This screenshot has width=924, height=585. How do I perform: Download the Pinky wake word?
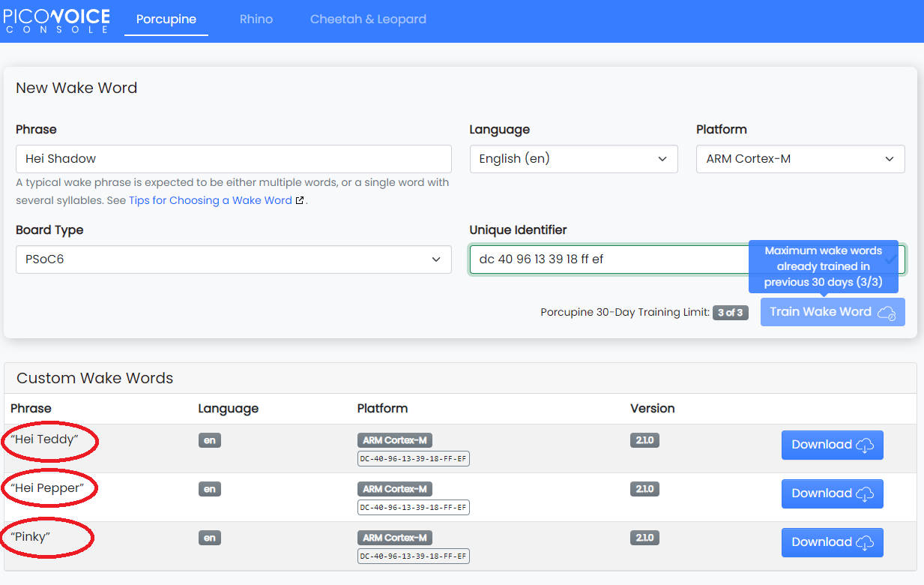pyautogui.click(x=833, y=542)
